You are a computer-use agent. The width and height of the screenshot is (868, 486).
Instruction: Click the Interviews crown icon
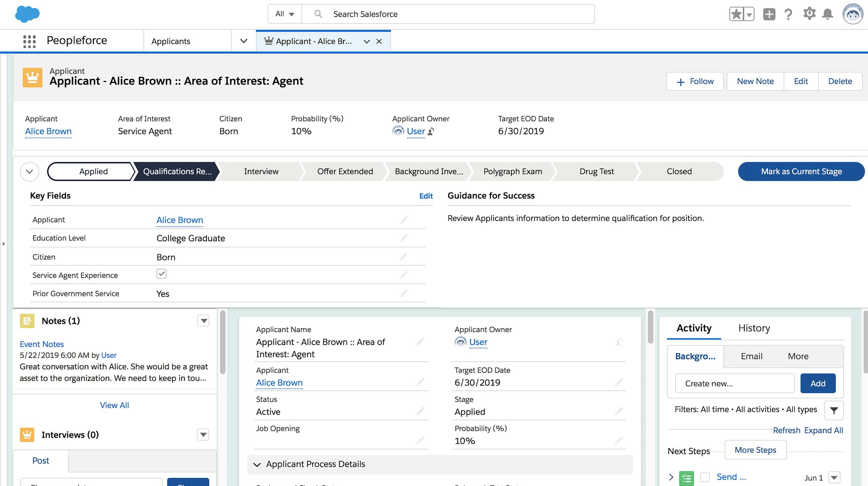click(27, 435)
